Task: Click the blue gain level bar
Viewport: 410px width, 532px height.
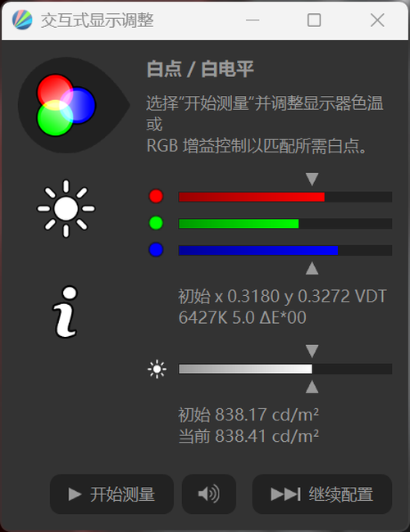Action: (x=285, y=250)
